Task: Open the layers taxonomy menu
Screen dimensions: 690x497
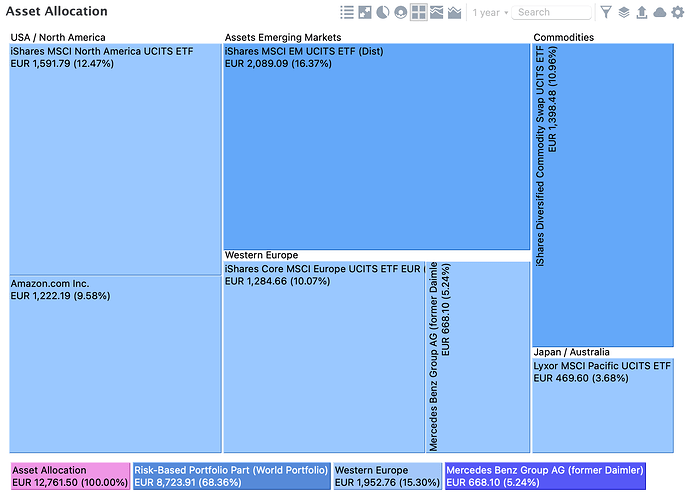Action: pos(624,13)
